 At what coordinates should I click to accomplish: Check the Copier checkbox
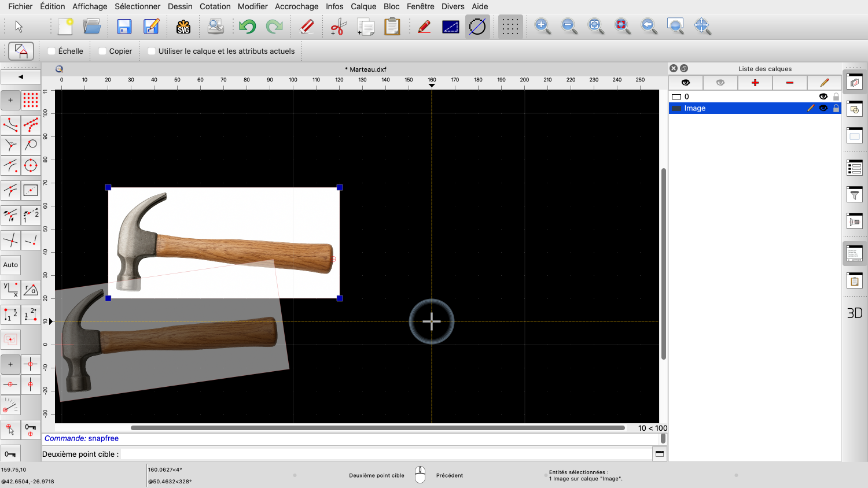[102, 51]
